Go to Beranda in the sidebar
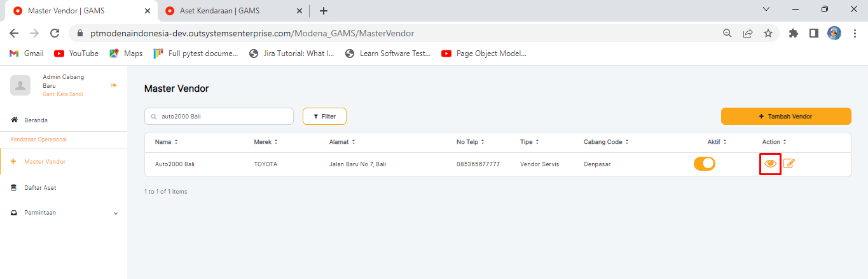The width and height of the screenshot is (868, 279). 36,120
